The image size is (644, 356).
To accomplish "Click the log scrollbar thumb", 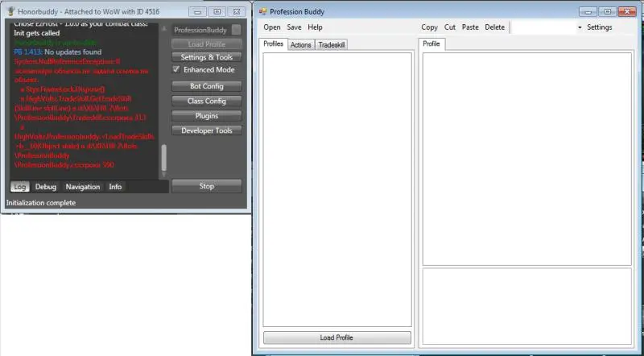I will (x=164, y=157).
